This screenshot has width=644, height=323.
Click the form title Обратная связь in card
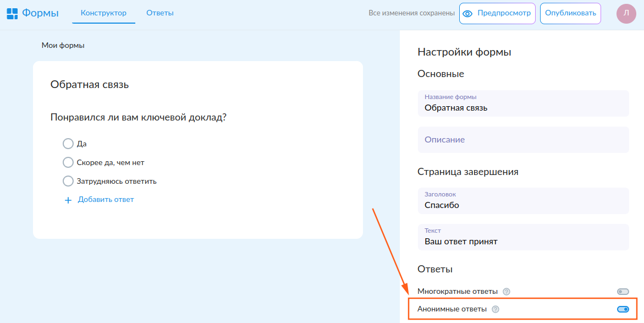pos(90,85)
